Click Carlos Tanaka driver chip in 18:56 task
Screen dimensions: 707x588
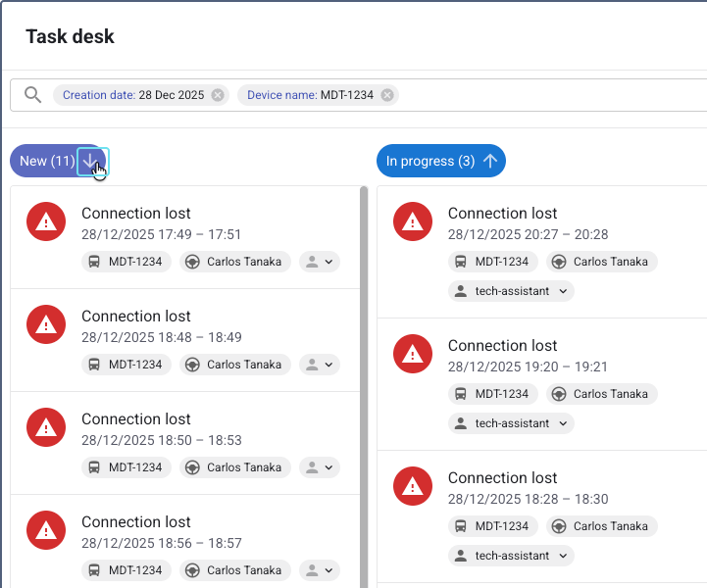click(235, 570)
